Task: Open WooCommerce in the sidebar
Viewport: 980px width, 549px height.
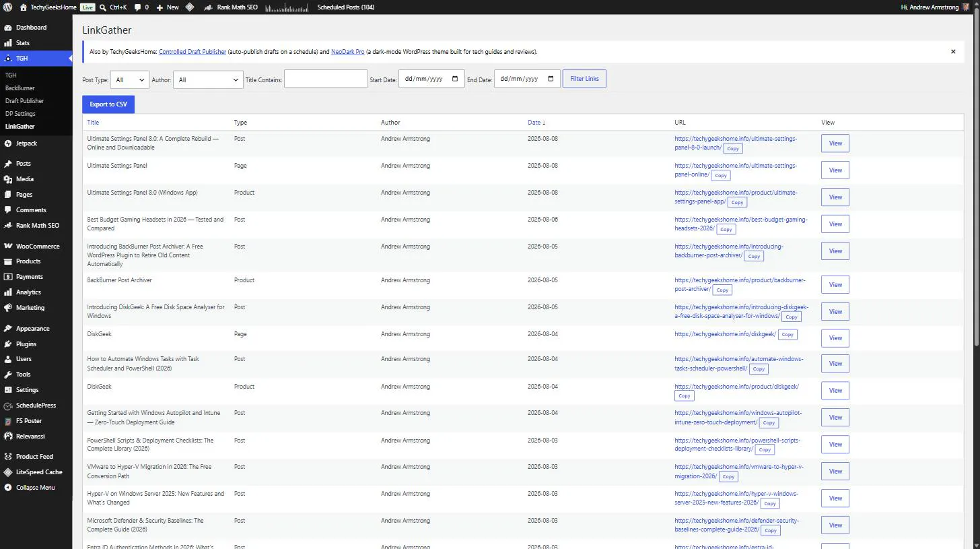Action: pyautogui.click(x=36, y=247)
